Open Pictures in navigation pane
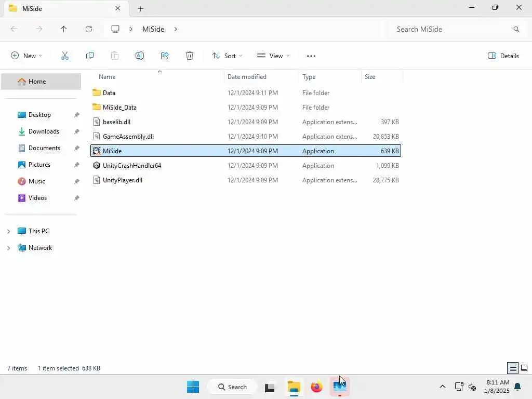The image size is (532, 399). pos(39,165)
